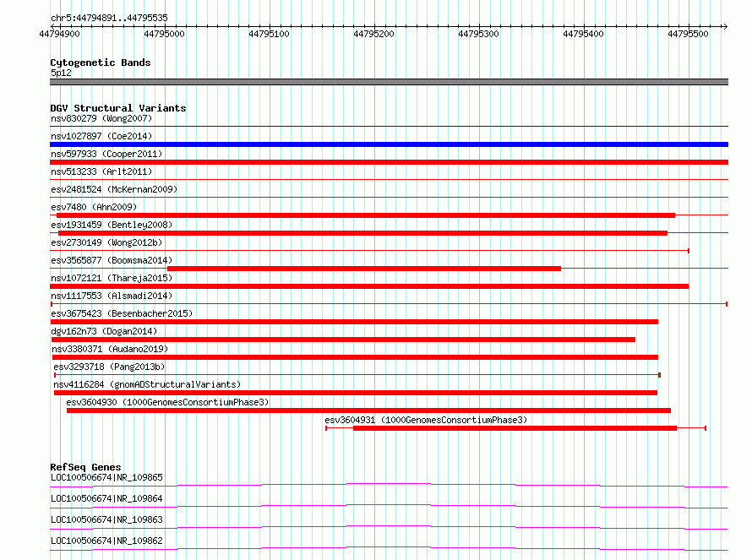Select variant esv3565877 (Boomsma2014) label
The height and width of the screenshot is (560, 752).
click(x=112, y=260)
